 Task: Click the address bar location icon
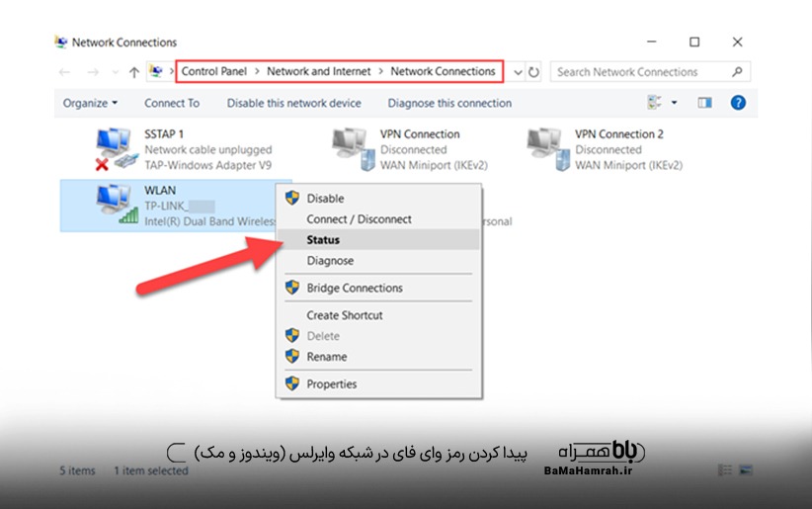(x=156, y=71)
